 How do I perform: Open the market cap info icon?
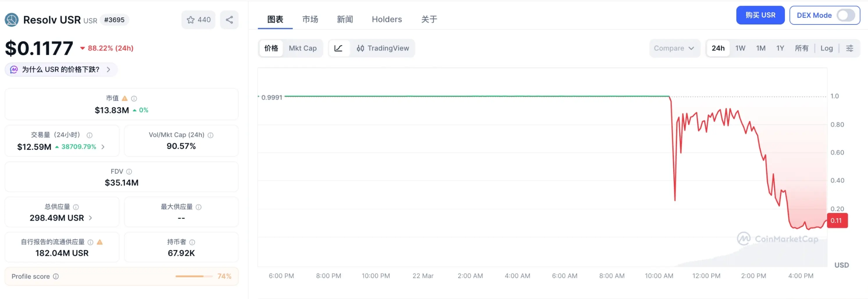click(x=134, y=98)
